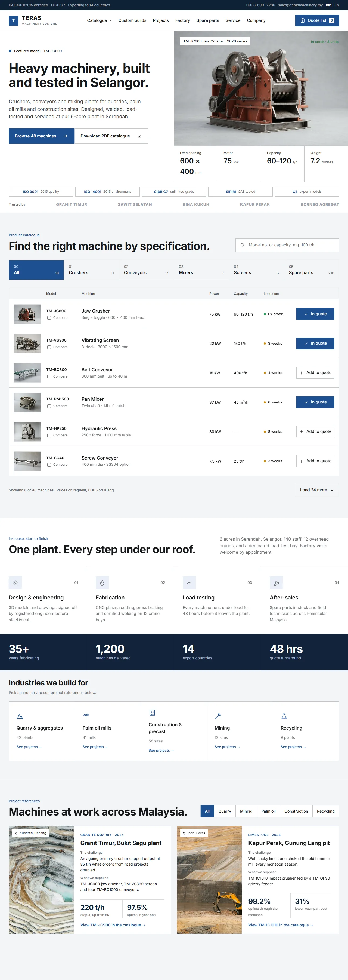
Task: Click the Load testing gauge icon
Action: coord(189,583)
